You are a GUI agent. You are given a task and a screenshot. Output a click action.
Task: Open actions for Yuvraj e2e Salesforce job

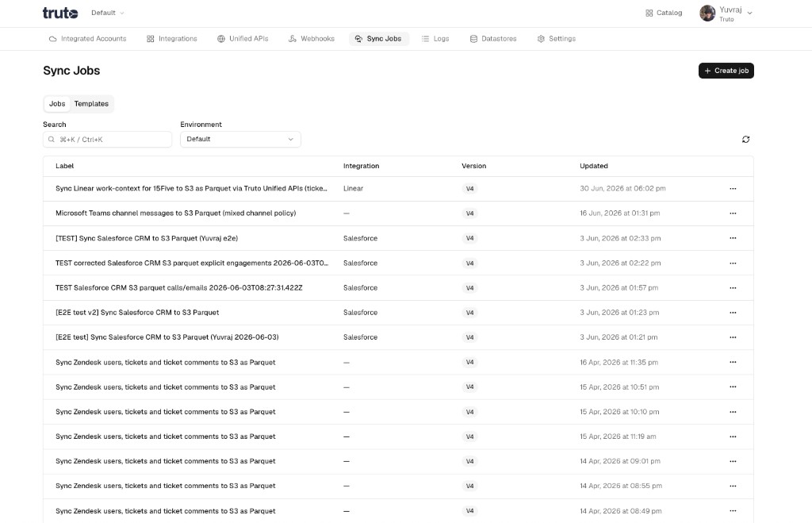[x=733, y=238]
